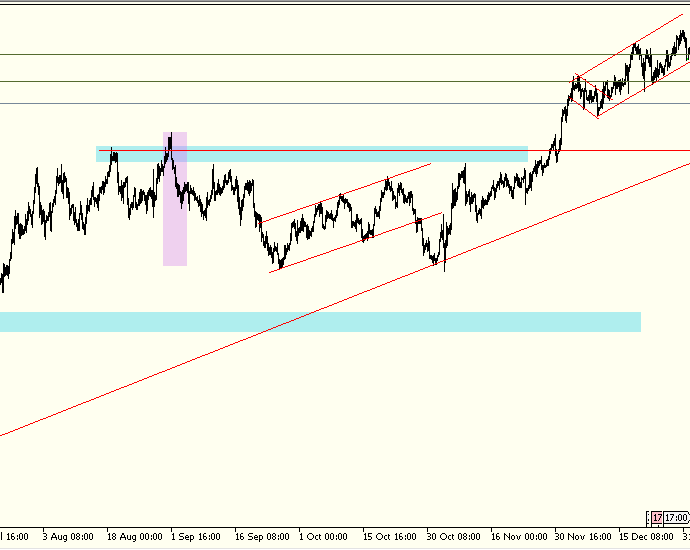Image resolution: width=690 pixels, height=550 pixels.
Task: Select the second olive horizontal line
Action: coord(345,81)
